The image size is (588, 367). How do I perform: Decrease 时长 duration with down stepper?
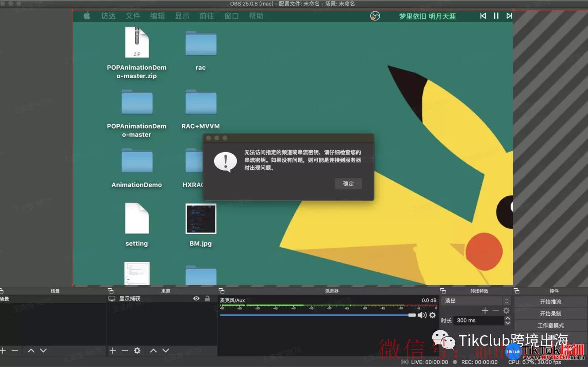[507, 323]
